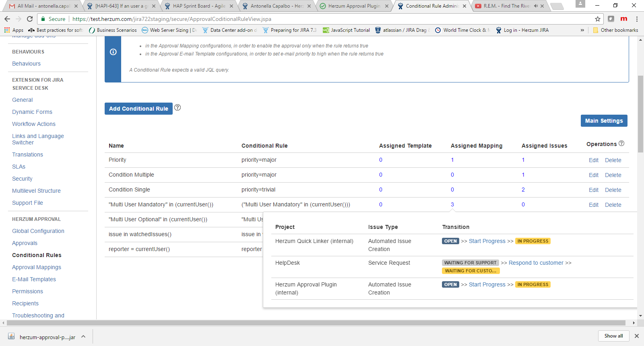The width and height of the screenshot is (644, 346).
Task: Edit the Condition Multiple rule
Action: click(593, 175)
